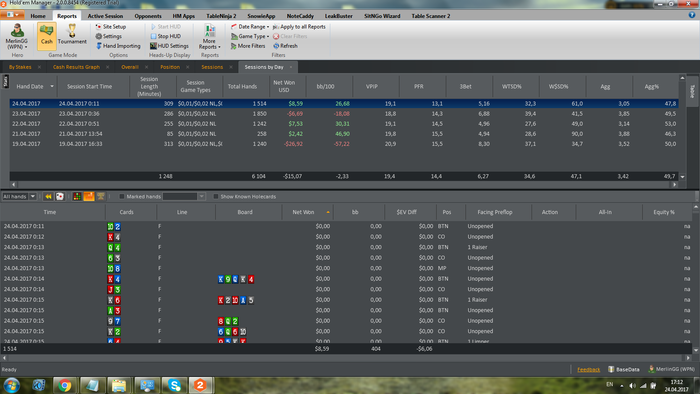Image resolution: width=700 pixels, height=394 pixels.
Task: Open the Table Scanner 2 ribbon tab
Action: [x=430, y=16]
